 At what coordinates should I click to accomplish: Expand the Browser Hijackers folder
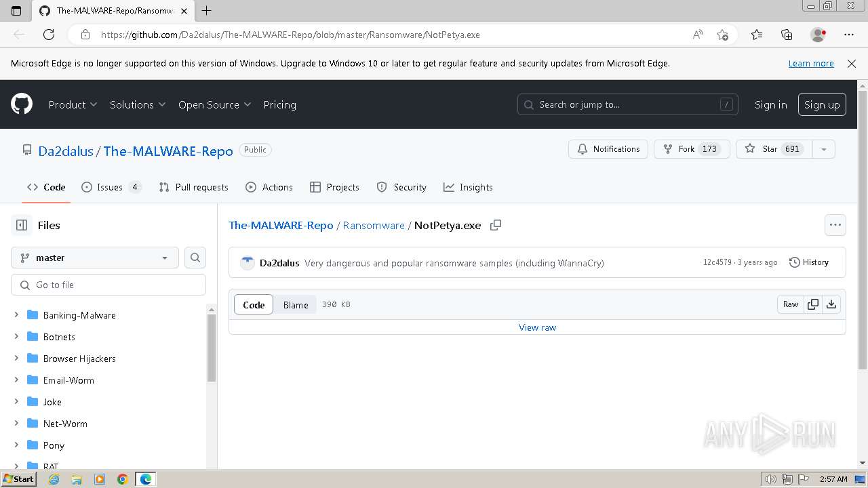tap(16, 358)
